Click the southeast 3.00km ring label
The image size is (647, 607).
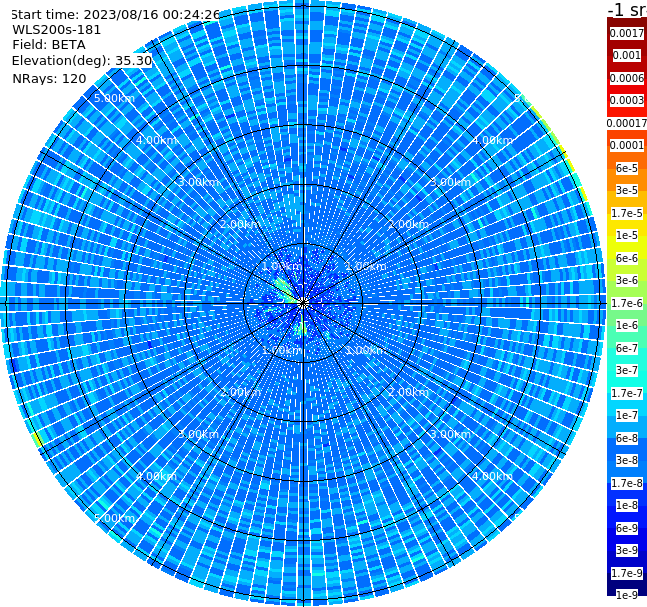click(x=451, y=434)
